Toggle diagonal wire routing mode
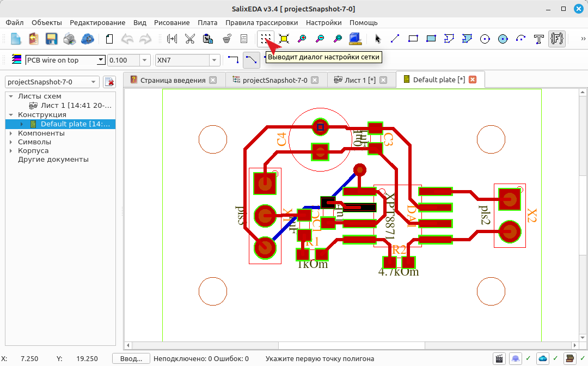 (x=251, y=60)
